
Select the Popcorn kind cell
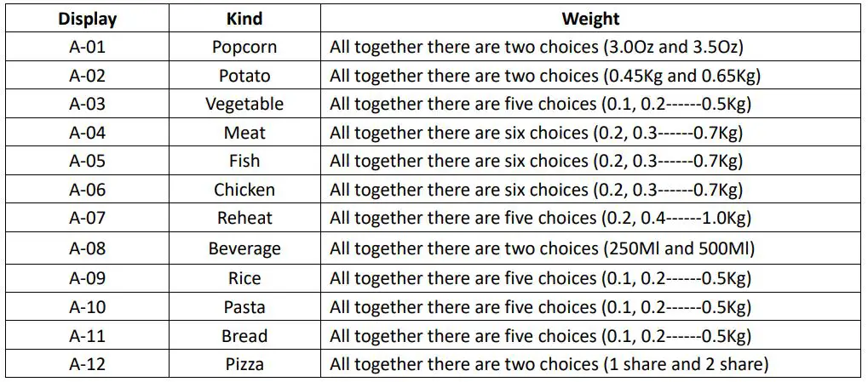pyautogui.click(x=244, y=47)
